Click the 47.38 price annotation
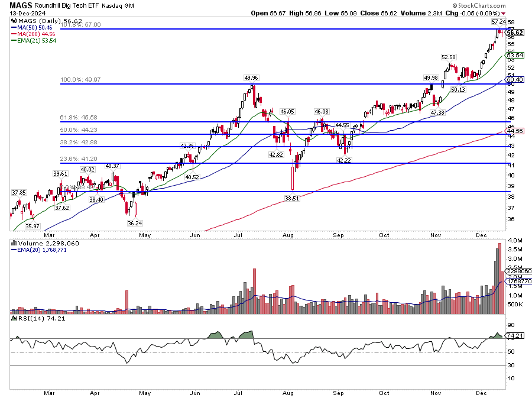The width and height of the screenshot is (532, 398). click(x=437, y=112)
